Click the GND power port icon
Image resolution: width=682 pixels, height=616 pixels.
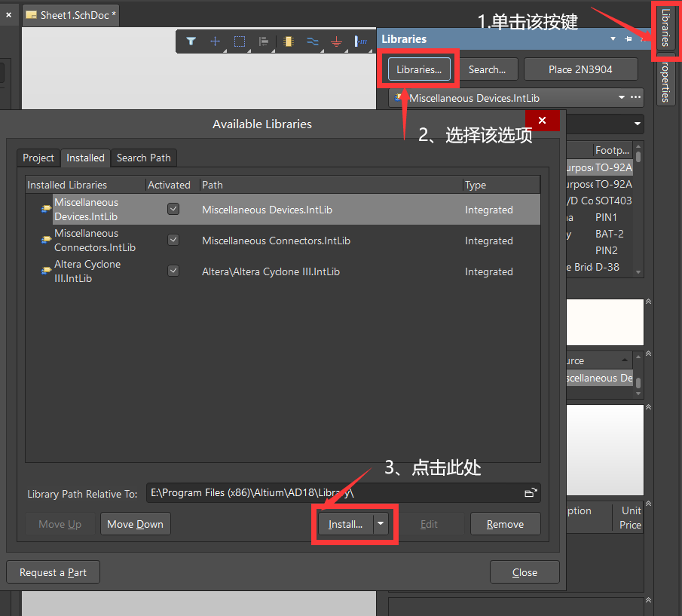click(x=336, y=41)
